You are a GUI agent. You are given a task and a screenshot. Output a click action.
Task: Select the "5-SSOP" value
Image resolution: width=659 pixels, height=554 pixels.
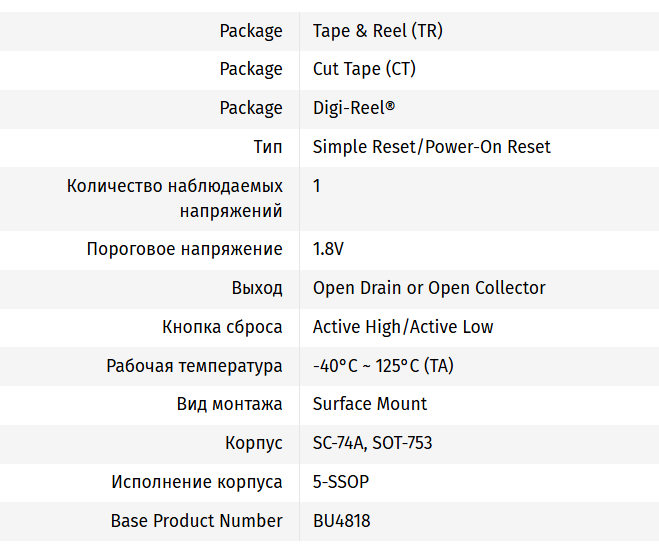[341, 482]
